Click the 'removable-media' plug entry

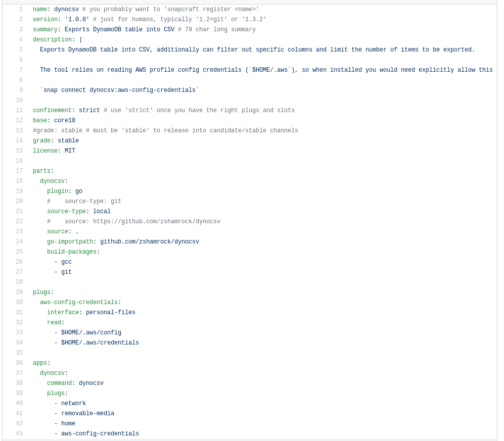tap(87, 413)
